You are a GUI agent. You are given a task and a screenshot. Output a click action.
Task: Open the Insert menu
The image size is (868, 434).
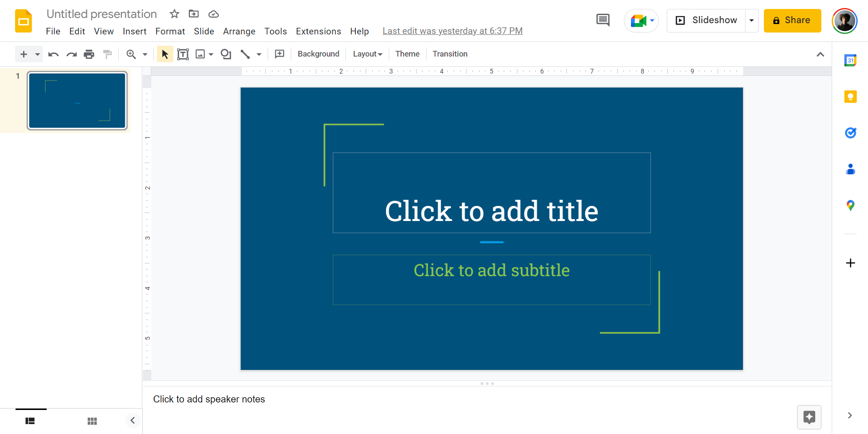click(134, 31)
